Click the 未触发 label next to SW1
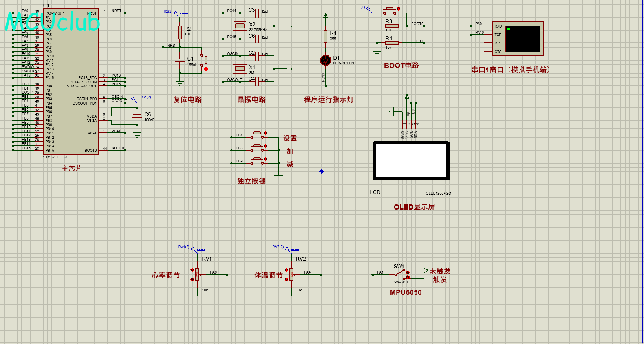The height and width of the screenshot is (344, 644). pos(440,271)
